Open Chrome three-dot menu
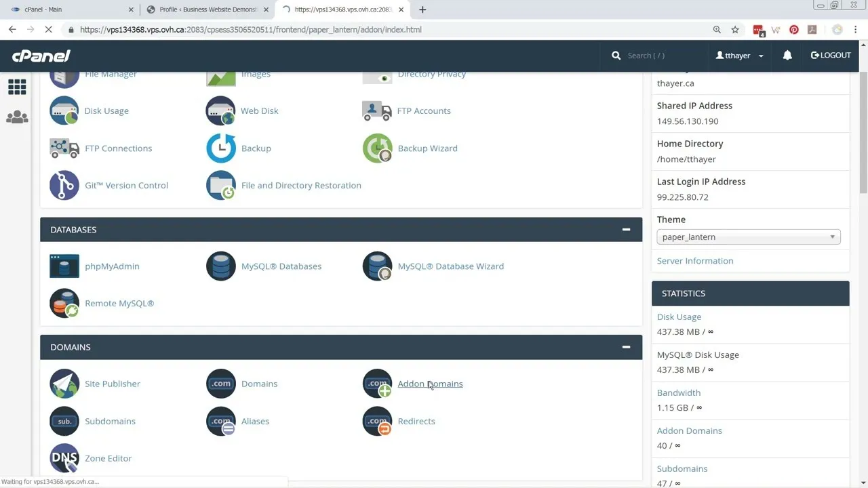Viewport: 868px width, 488px height. [857, 30]
